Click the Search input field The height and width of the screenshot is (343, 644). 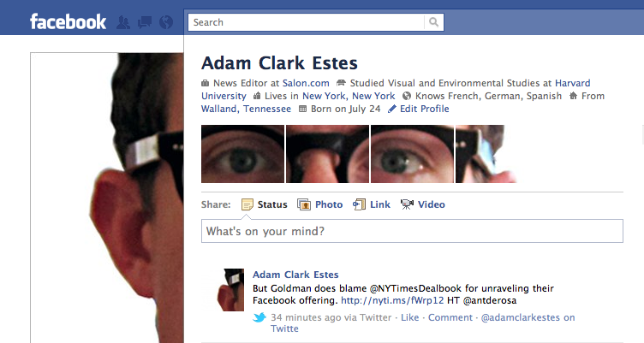click(306, 22)
